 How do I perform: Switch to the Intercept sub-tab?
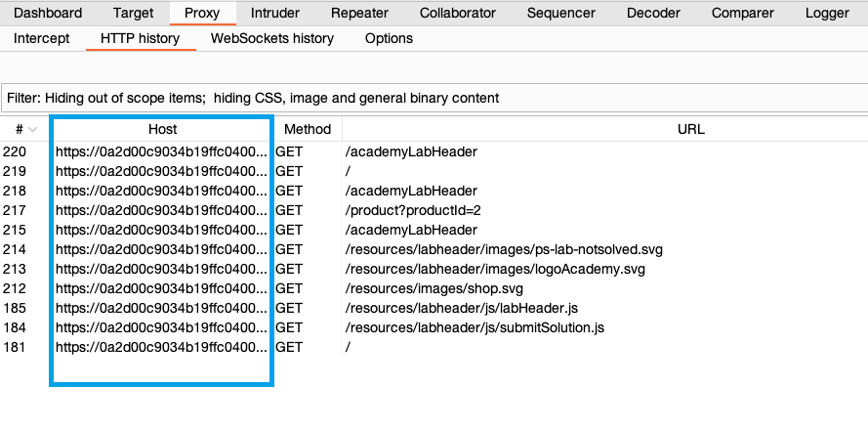click(42, 38)
